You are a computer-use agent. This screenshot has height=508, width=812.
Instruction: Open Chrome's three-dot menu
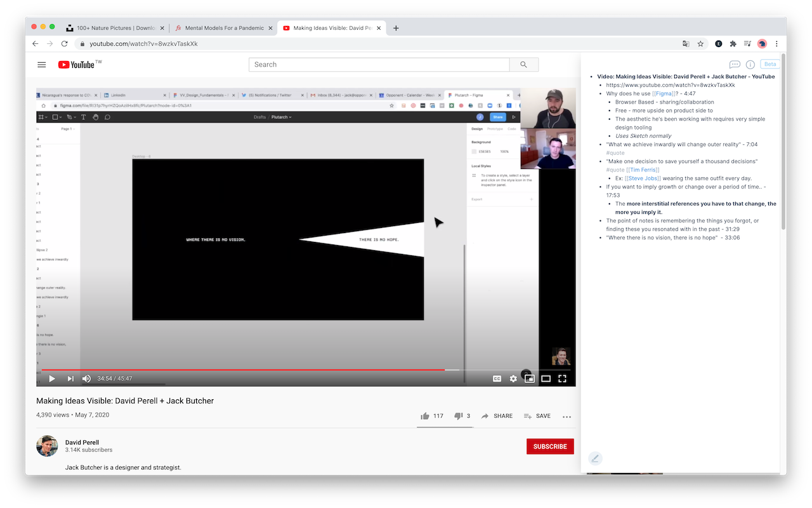point(776,44)
